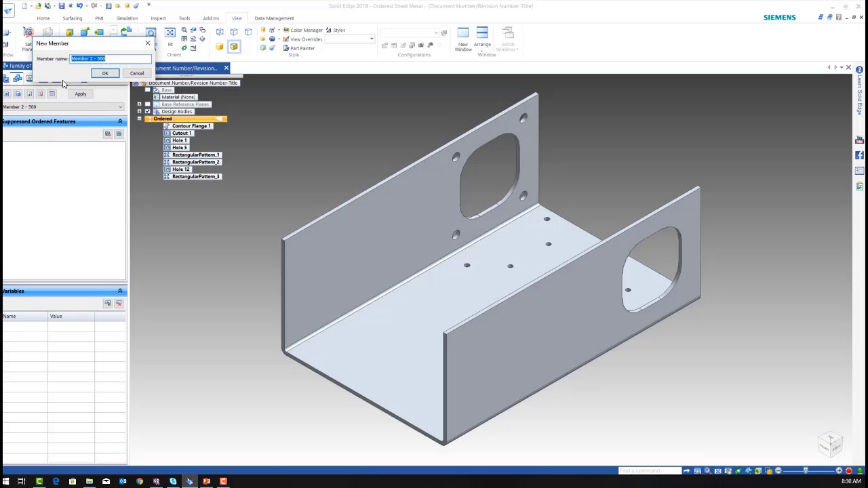Open the Home ribbon tab
This screenshot has width=868, height=488.
(x=43, y=18)
